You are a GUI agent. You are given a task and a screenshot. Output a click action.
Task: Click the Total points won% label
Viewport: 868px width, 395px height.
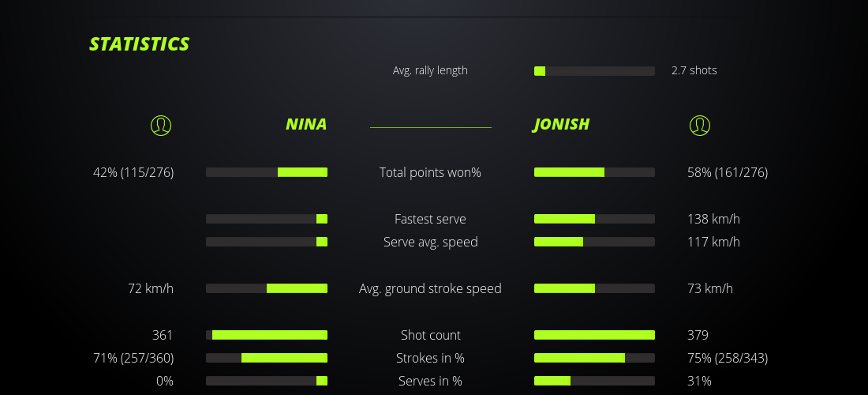430,172
